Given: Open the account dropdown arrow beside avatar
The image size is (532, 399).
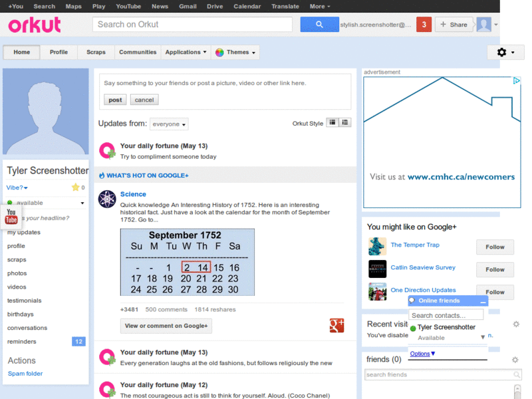Looking at the screenshot, I should pyautogui.click(x=495, y=25).
